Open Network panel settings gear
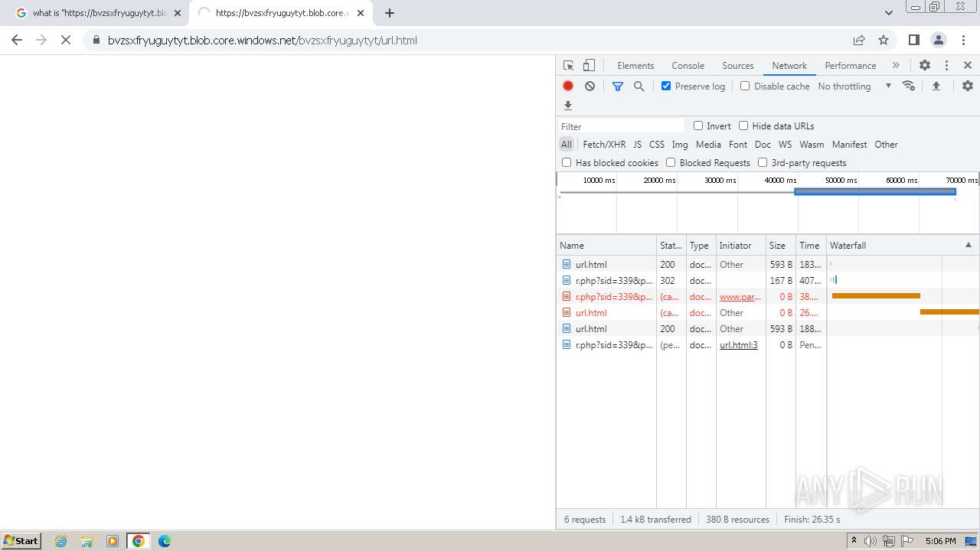980x551 pixels. pos(968,86)
